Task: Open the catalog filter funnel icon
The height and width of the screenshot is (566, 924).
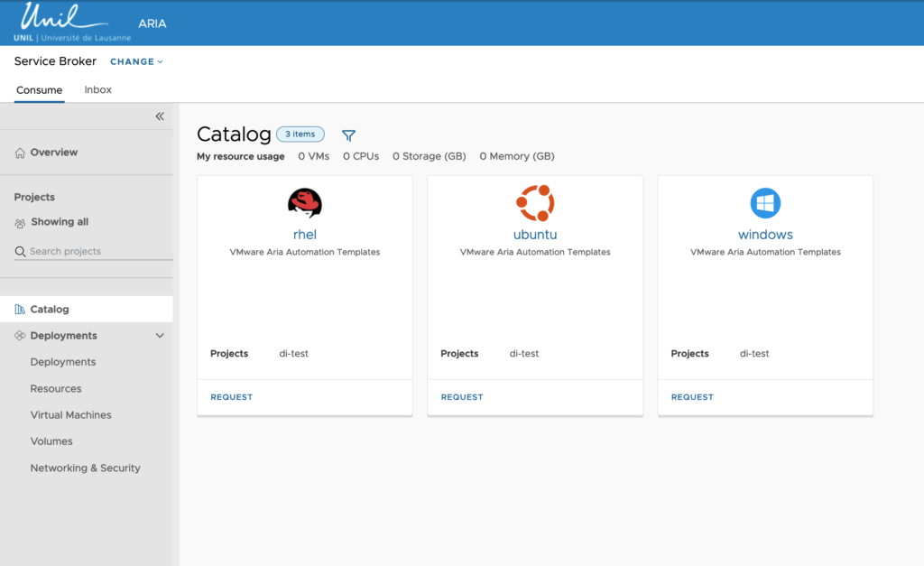Action: coord(348,135)
